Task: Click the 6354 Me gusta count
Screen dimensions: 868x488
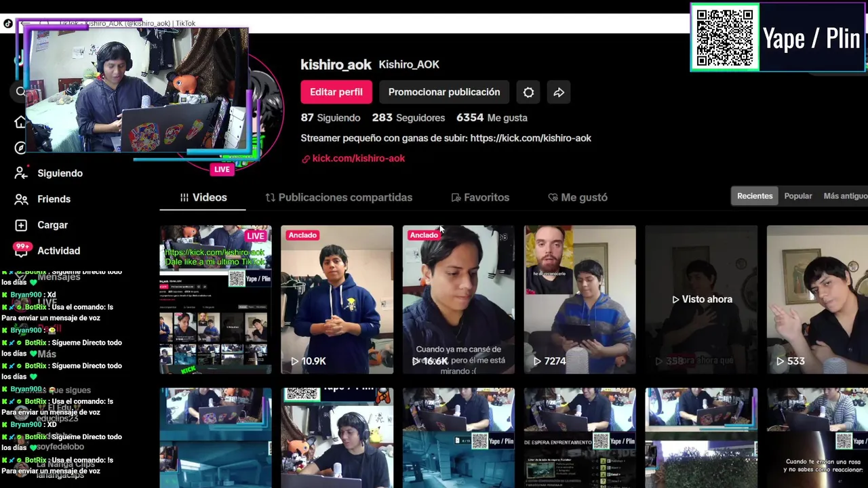Action: [x=492, y=117]
